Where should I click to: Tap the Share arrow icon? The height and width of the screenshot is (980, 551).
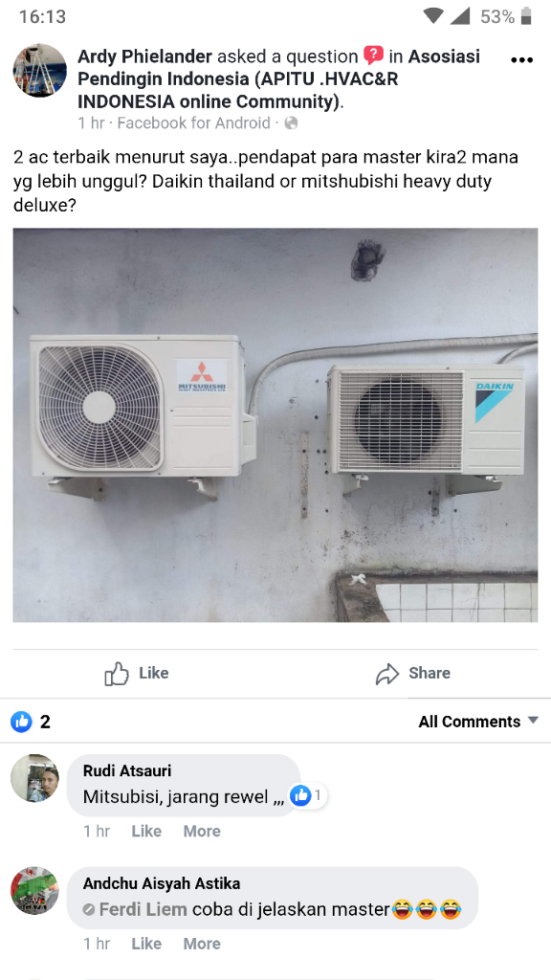point(387,674)
